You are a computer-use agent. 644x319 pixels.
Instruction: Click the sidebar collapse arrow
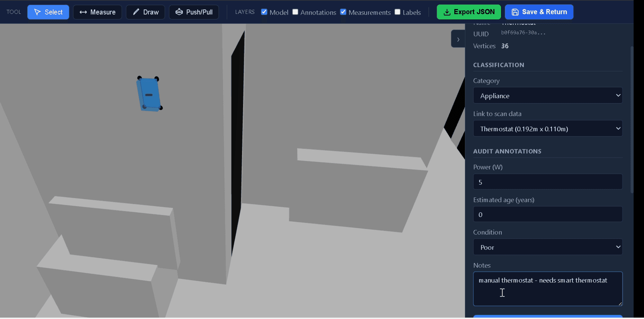[x=458, y=39]
